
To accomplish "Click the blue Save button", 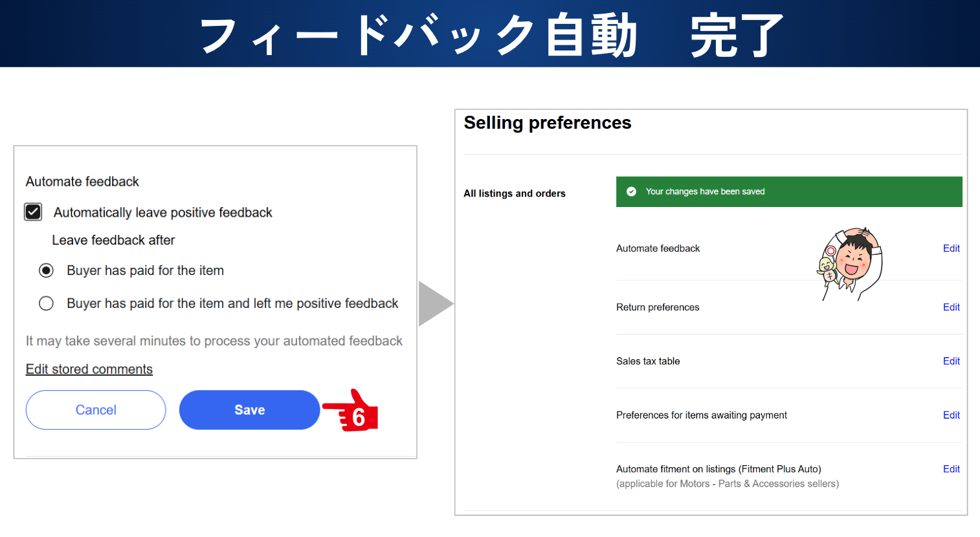I will click(x=249, y=410).
